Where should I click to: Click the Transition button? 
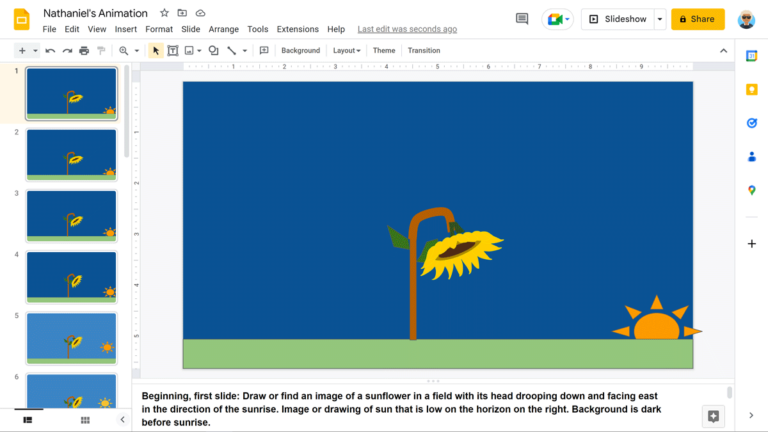tap(423, 50)
